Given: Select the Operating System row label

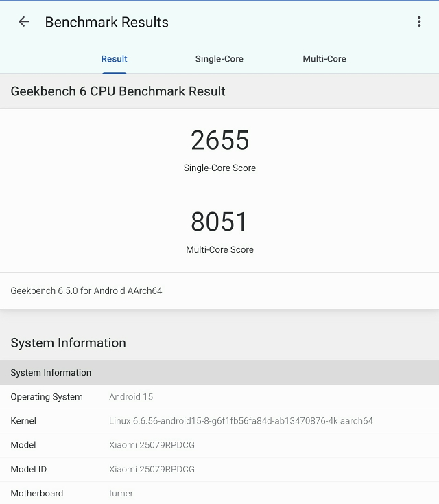Looking at the screenshot, I should pos(47,397).
